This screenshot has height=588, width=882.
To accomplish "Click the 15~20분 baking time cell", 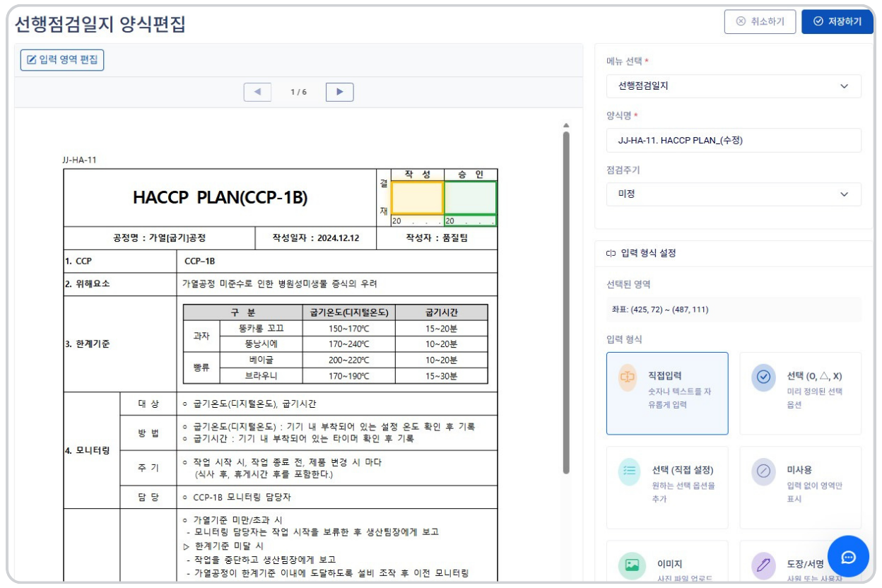I will [442, 329].
